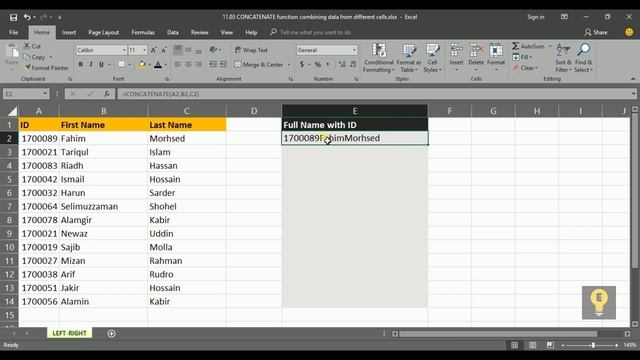640x360 pixels.
Task: Click the Decrease Decimal icon
Action: [x=353, y=64]
